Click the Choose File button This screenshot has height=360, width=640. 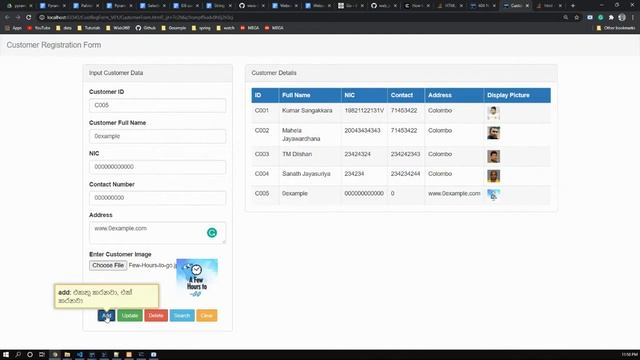108,265
